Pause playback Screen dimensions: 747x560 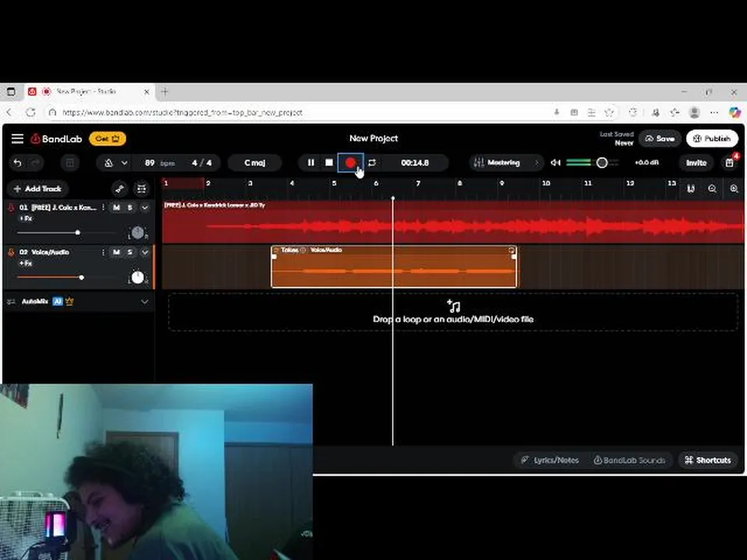(x=310, y=163)
